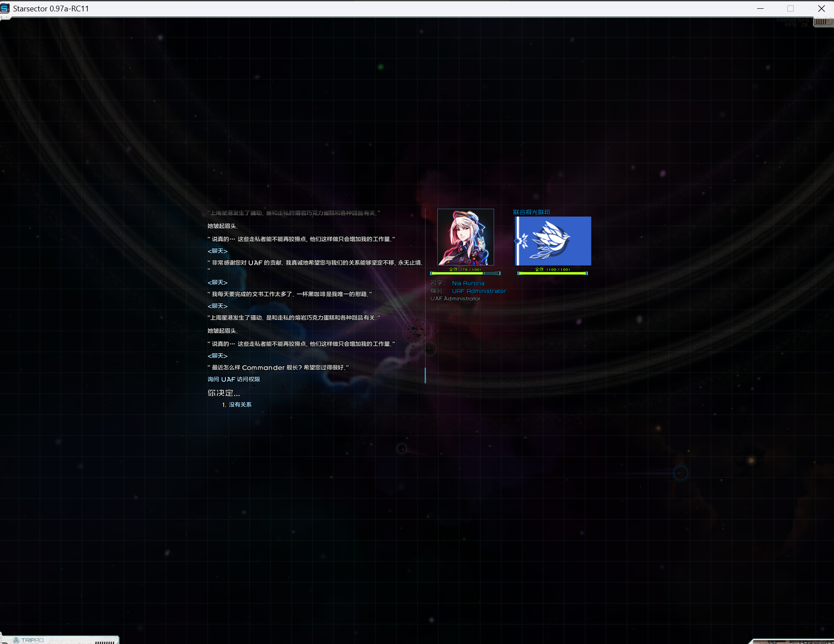The width and height of the screenshot is (834, 644).
Task: Click the circular map marker below the dialog
Action: click(x=401, y=448)
